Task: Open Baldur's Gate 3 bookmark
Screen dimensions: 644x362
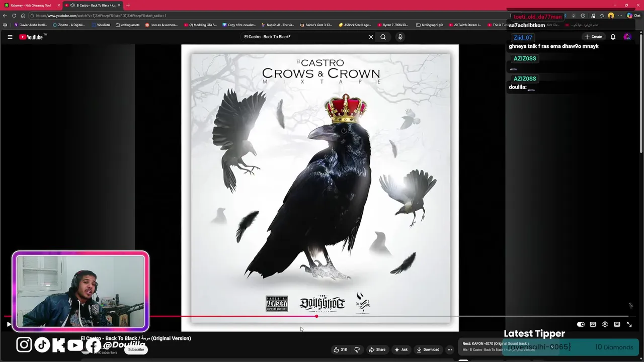Action: point(316,25)
